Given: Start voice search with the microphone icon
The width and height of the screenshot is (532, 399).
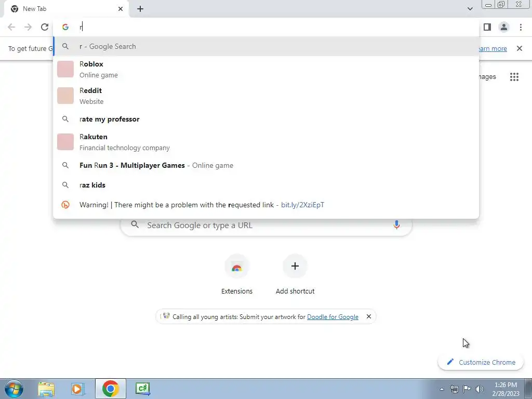Looking at the screenshot, I should click(x=396, y=224).
